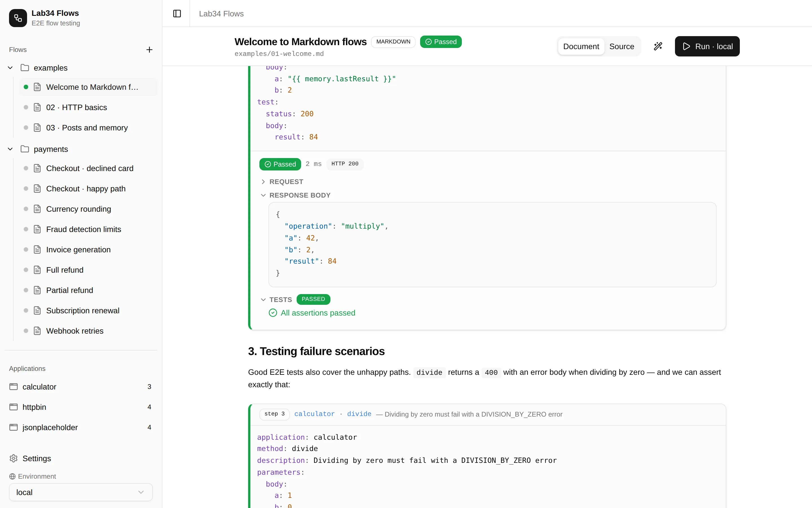Open the local environment dropdown
812x508 pixels.
click(x=81, y=492)
